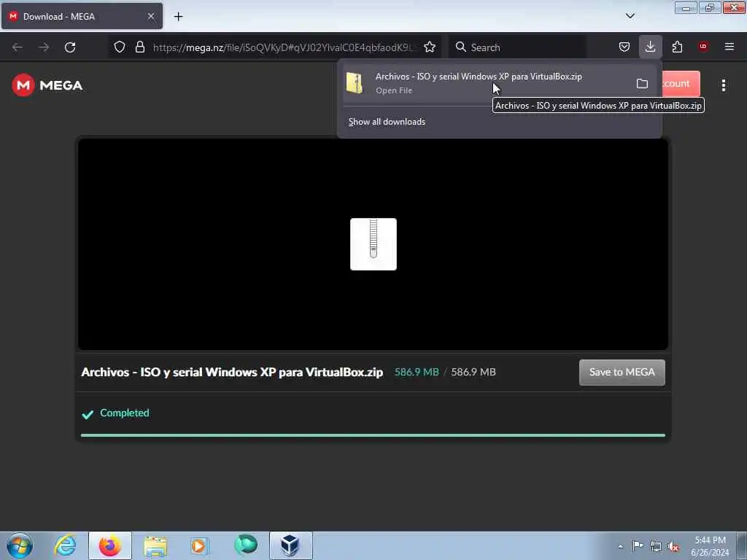Click the Save to MEGA button
This screenshot has height=560, width=747.
(622, 373)
